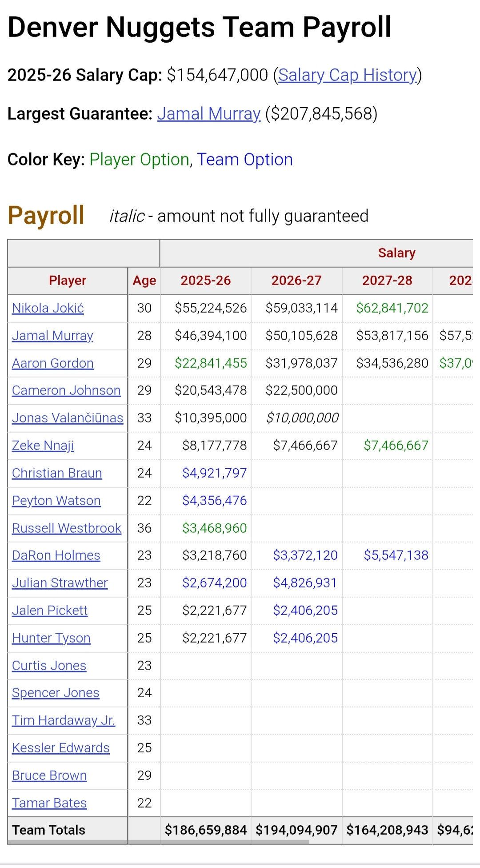Click DaRon Holmes player name

pos(56,555)
